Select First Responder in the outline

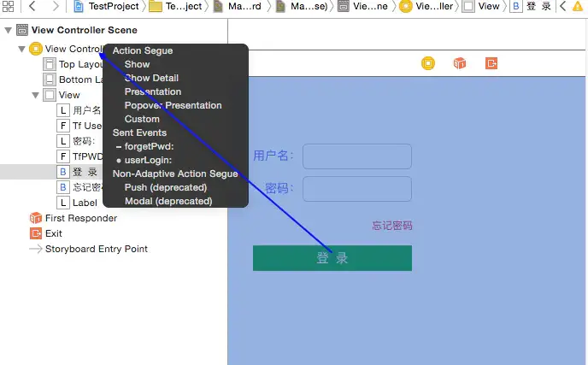click(x=80, y=218)
